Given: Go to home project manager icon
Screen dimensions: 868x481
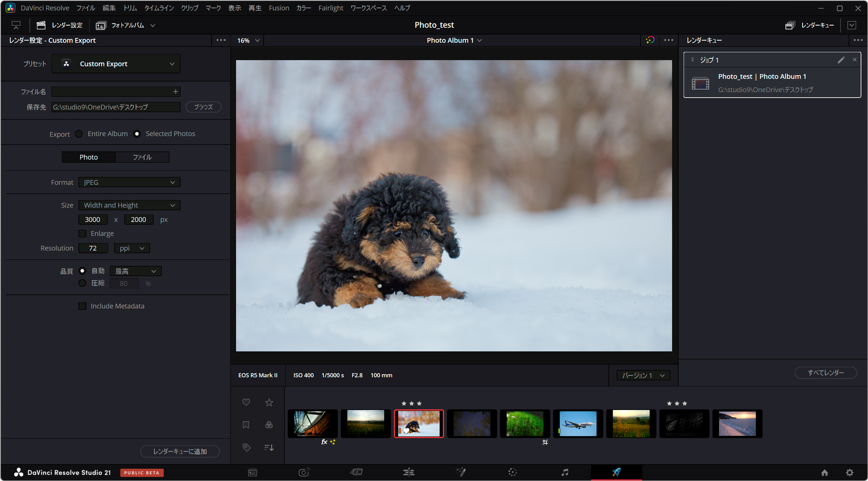Looking at the screenshot, I should coord(825,472).
